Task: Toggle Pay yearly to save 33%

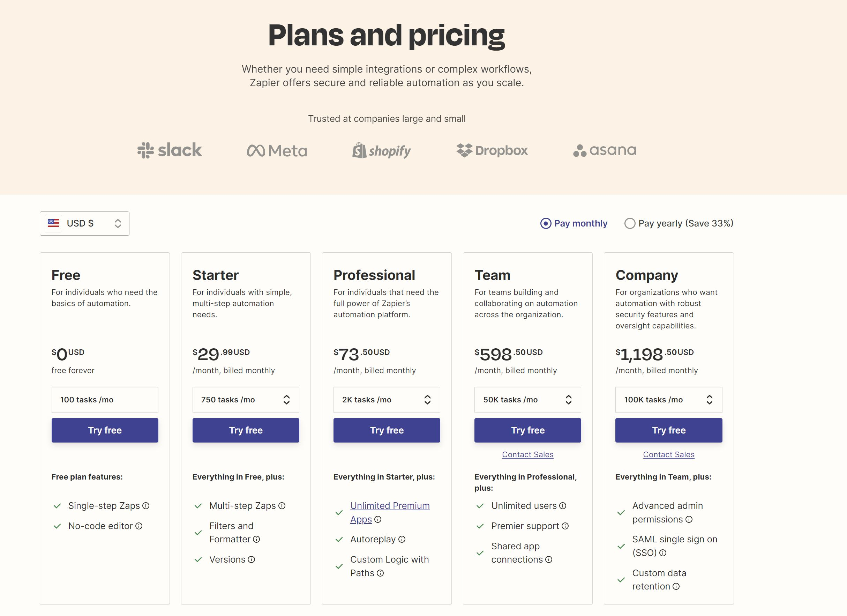Action: [x=629, y=223]
